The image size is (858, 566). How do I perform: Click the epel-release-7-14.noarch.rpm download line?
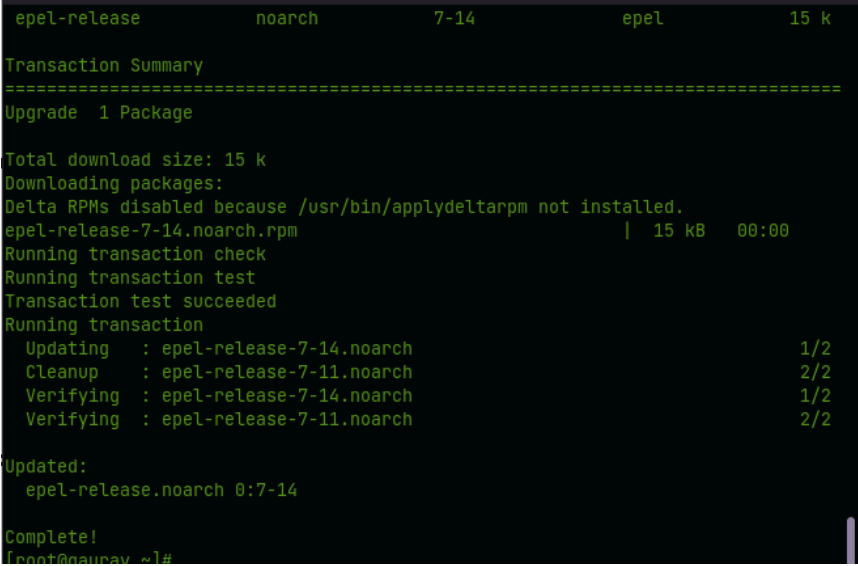click(x=397, y=231)
